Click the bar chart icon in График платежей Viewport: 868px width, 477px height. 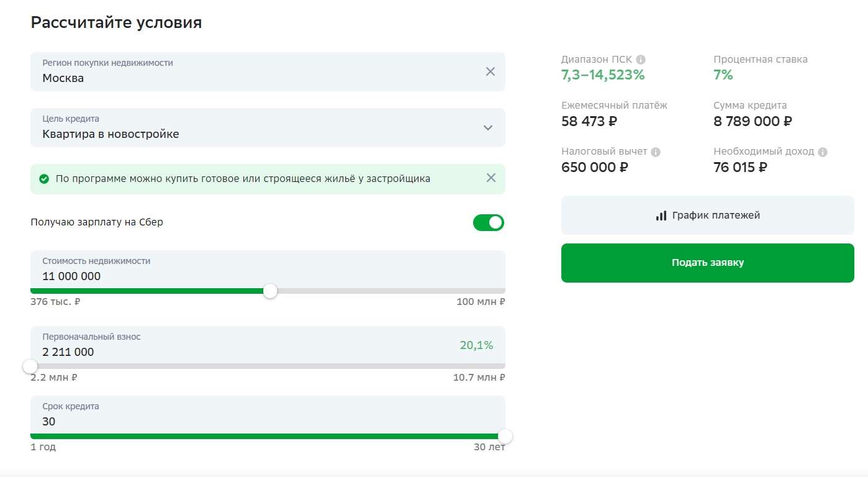coord(661,216)
